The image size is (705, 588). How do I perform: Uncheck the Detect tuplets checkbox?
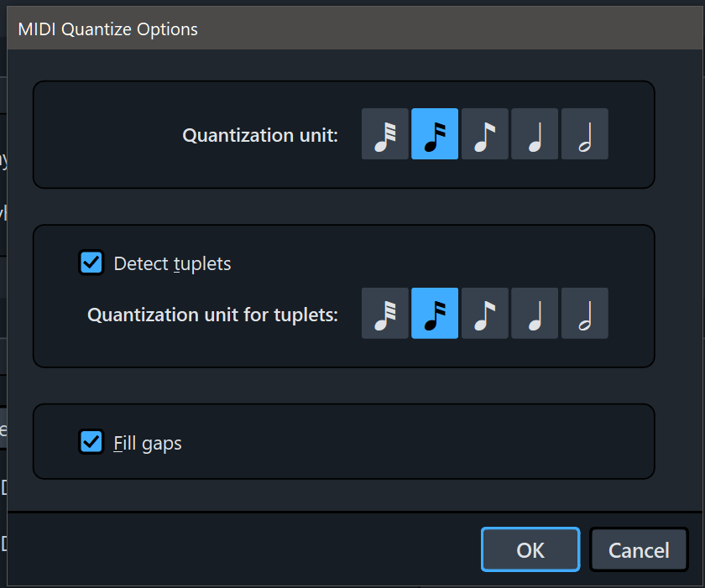click(x=91, y=263)
